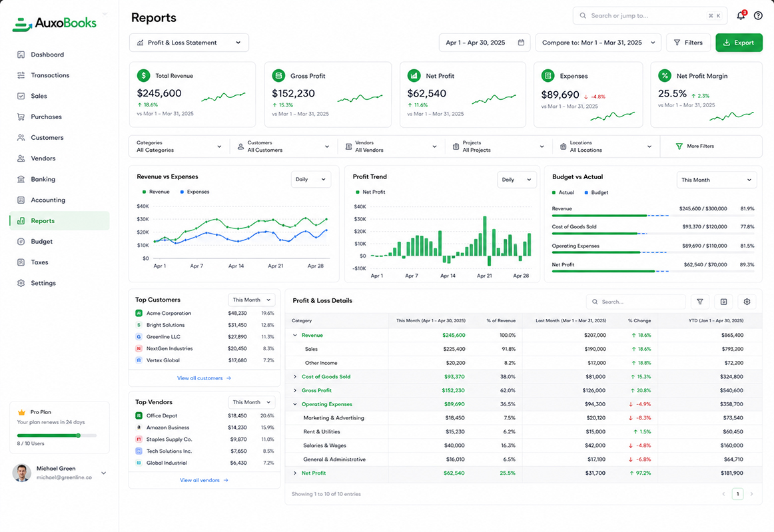Click the Net Profit Margin percent icon
774x532 pixels.
[665, 75]
